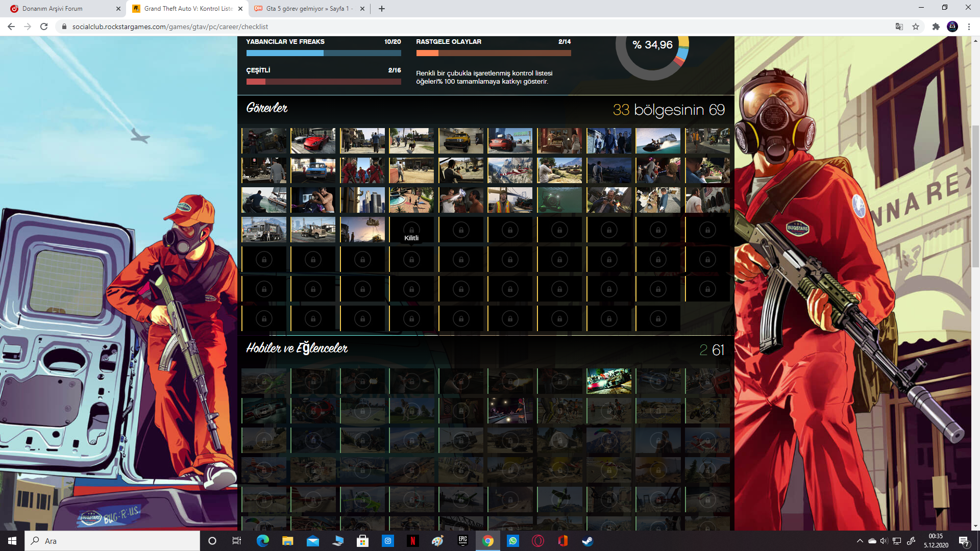Open Chrome profile avatar menu
Image resolution: width=980 pixels, height=551 pixels.
(952, 27)
